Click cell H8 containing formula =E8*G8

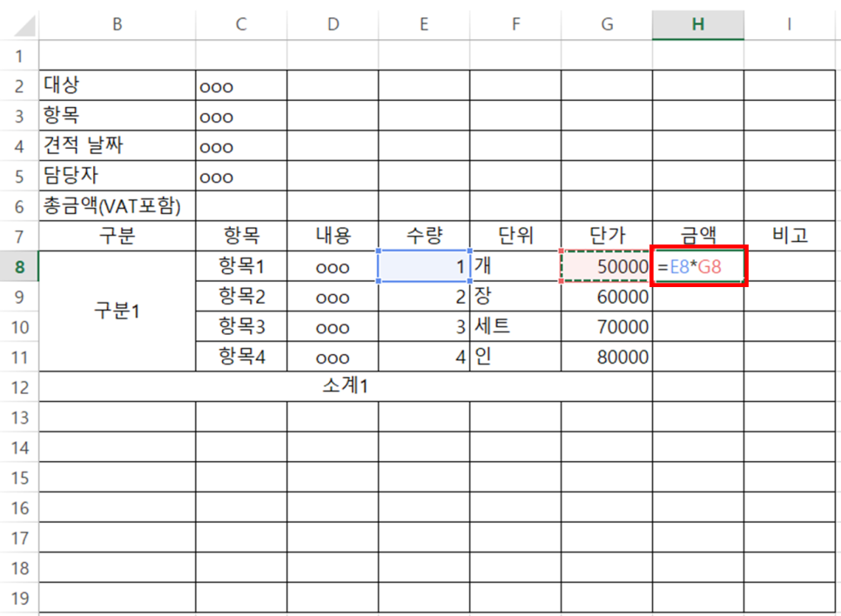coord(698,266)
